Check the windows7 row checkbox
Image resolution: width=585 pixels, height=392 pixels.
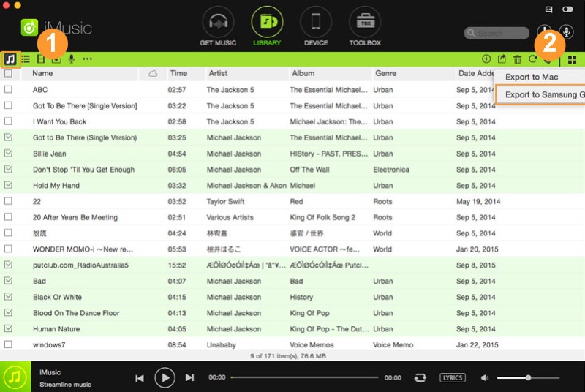pos(8,344)
